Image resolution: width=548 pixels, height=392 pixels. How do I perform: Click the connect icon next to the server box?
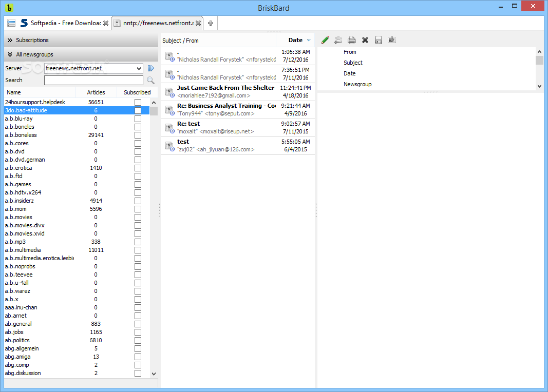151,68
